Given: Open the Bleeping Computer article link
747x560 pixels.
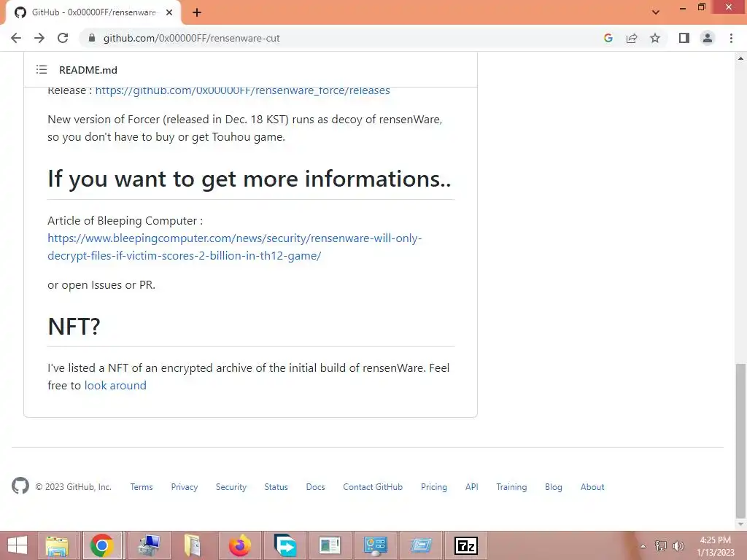Looking at the screenshot, I should click(x=234, y=246).
